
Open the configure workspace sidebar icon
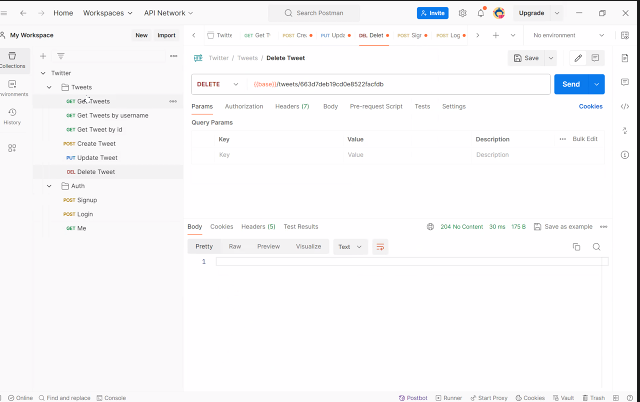[x=12, y=148]
